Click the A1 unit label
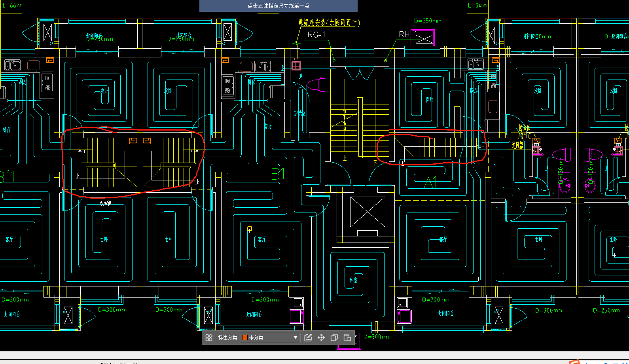Image resolution: width=629 pixels, height=364 pixels. 431,182
